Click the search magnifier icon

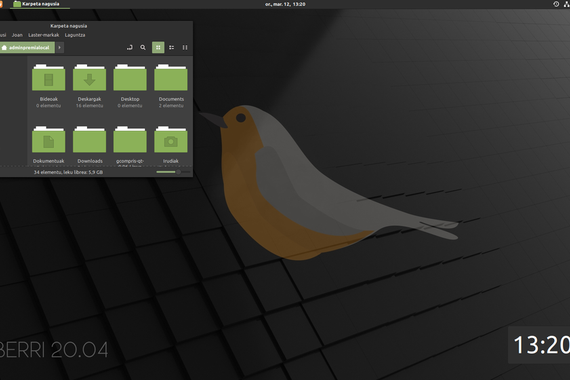(x=143, y=47)
